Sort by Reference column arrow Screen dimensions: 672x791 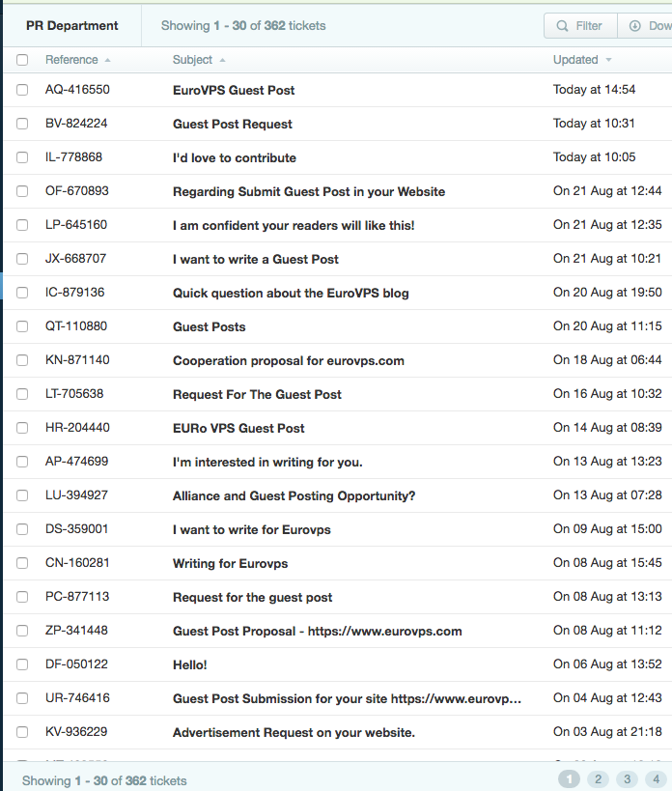107,60
